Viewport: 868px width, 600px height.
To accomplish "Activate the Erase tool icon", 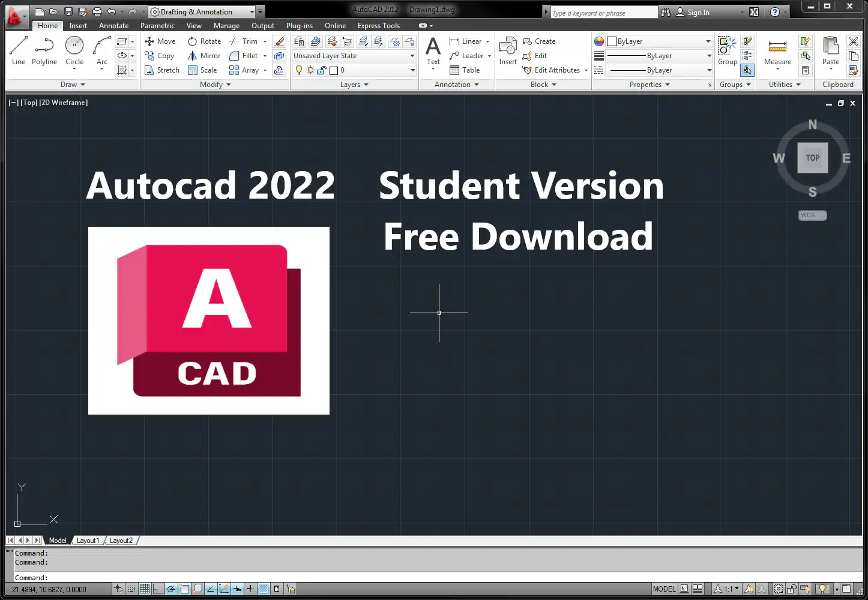I will pyautogui.click(x=279, y=41).
